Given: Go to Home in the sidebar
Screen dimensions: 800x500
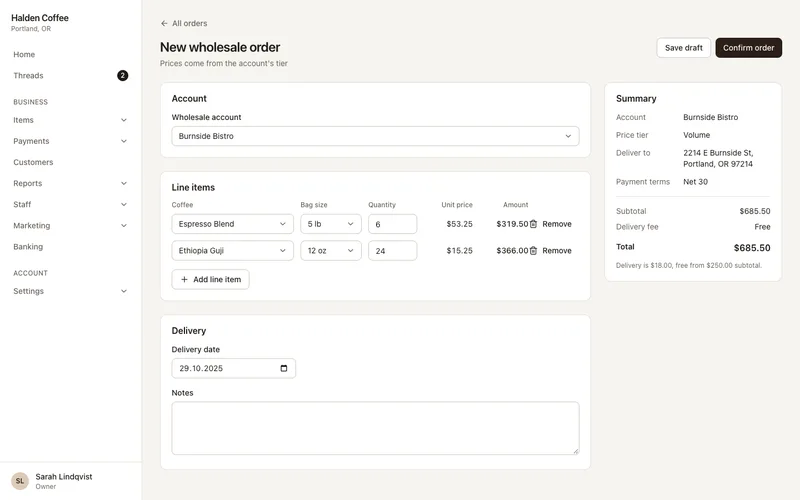Looking at the screenshot, I should (24, 55).
